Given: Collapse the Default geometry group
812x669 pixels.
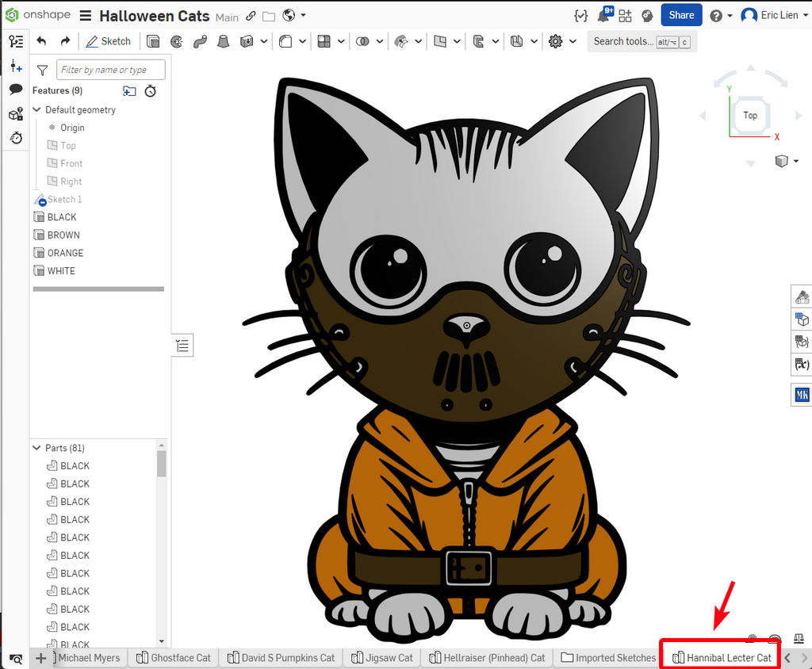Looking at the screenshot, I should [36, 109].
